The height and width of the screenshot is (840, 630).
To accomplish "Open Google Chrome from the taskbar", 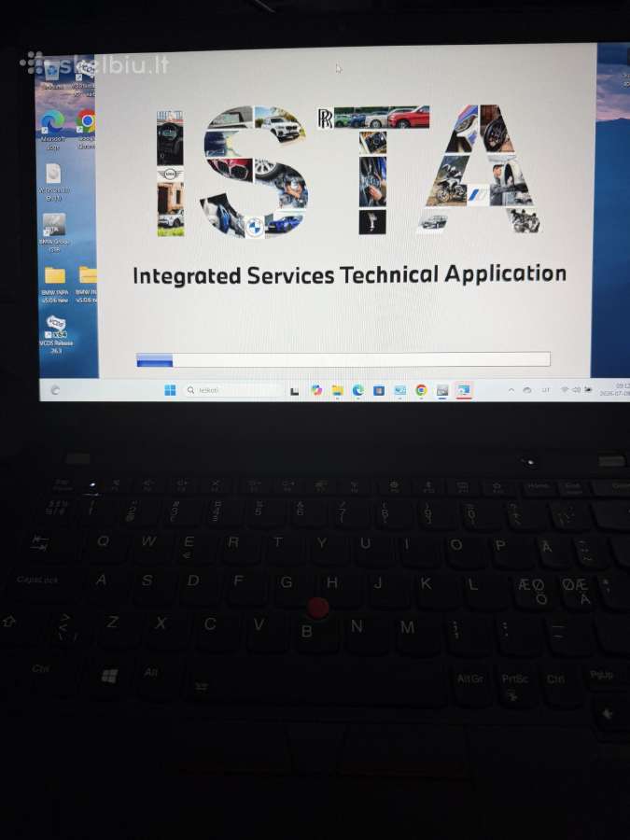I will coord(421,390).
